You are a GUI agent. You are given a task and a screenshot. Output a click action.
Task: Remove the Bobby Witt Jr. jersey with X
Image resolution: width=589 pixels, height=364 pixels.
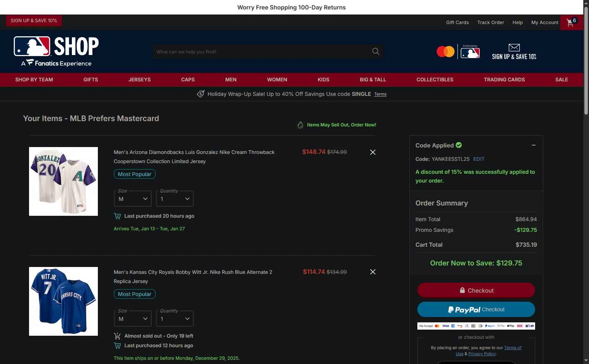coord(373,272)
